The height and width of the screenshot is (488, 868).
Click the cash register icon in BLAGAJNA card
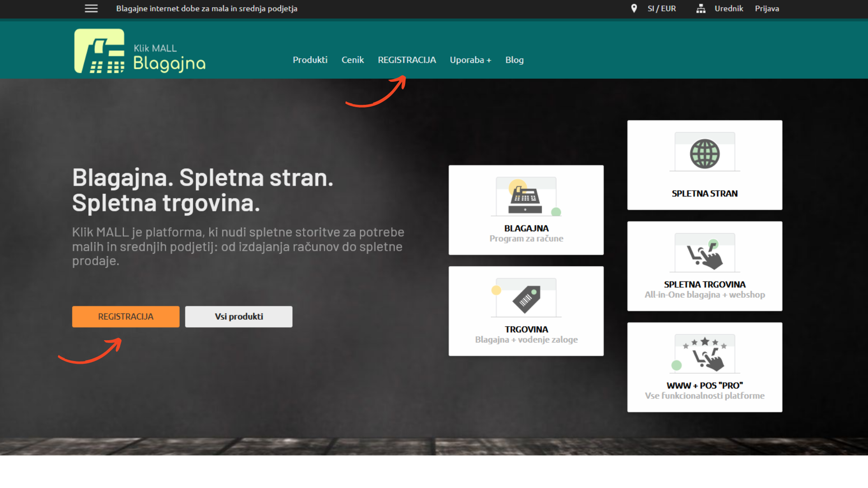point(526,197)
